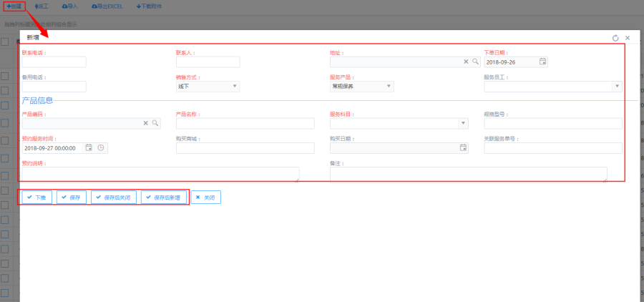
Task: Clear the 产品编码 field with the X icon
Action: tap(145, 123)
